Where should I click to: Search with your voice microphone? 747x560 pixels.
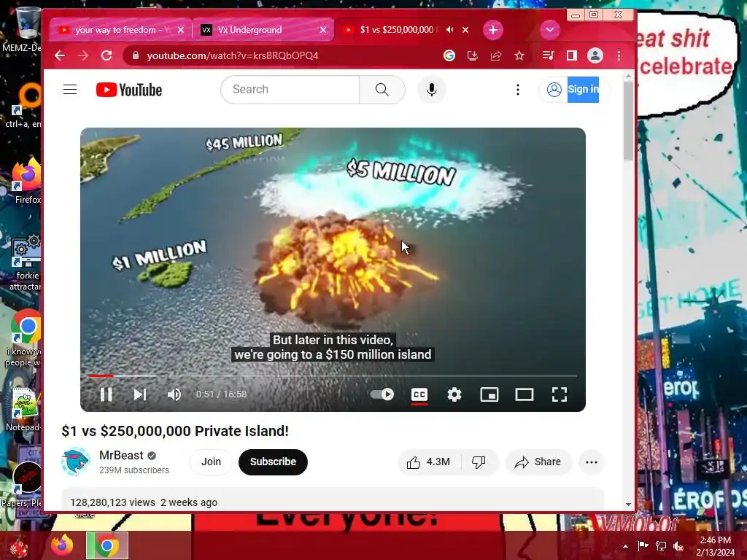432,90
